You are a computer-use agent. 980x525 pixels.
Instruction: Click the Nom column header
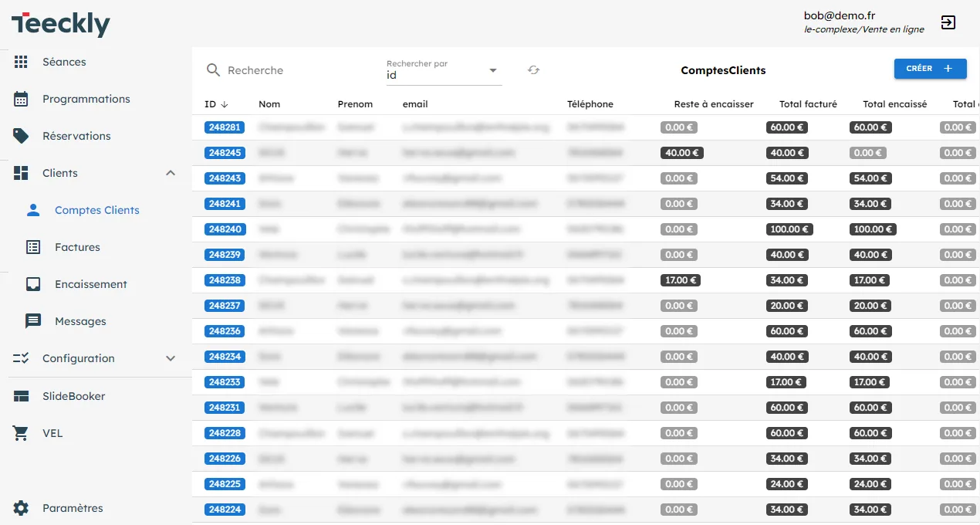(x=269, y=104)
